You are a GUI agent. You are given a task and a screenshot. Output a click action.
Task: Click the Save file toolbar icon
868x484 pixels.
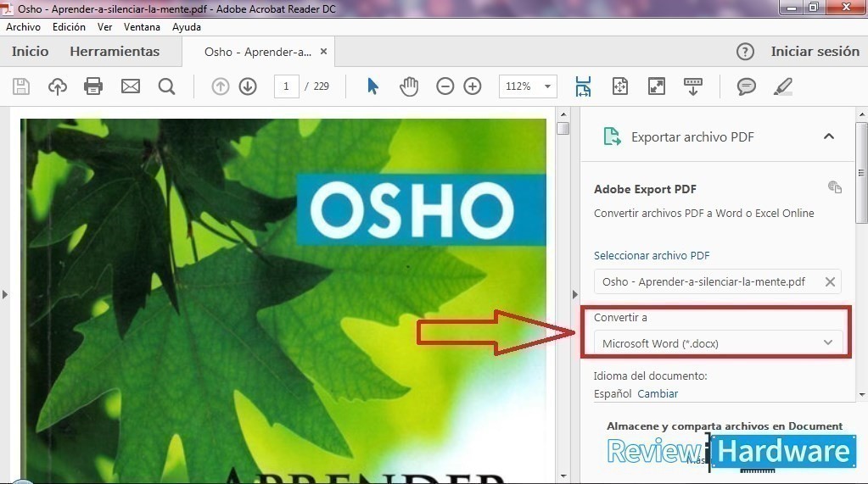coord(21,86)
